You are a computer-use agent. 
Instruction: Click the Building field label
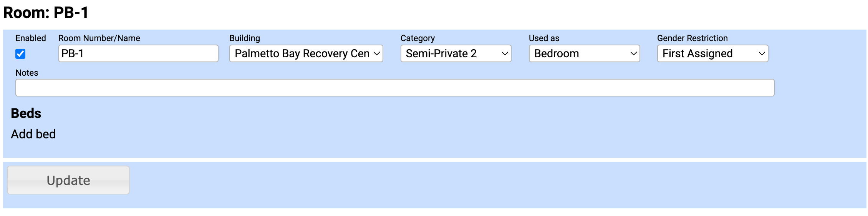point(245,38)
